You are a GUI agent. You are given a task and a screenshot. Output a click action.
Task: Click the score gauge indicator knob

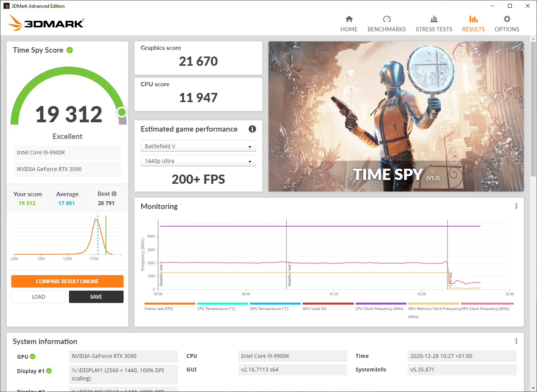pos(122,112)
